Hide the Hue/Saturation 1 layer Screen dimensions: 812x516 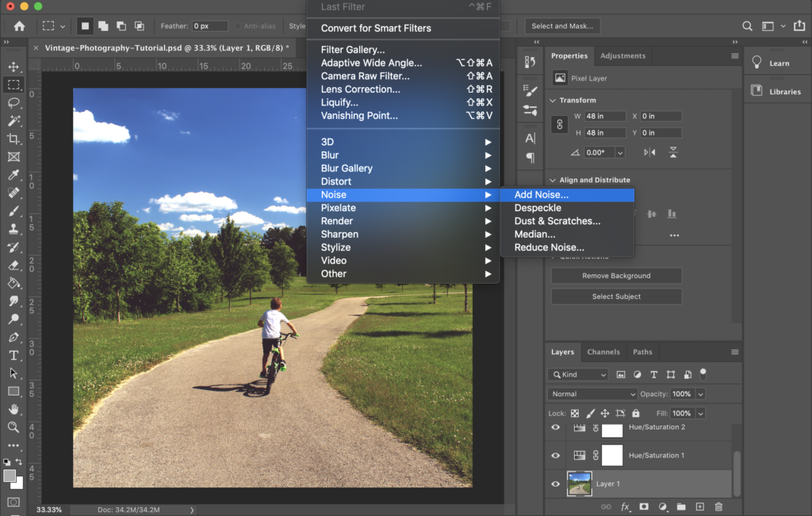pyautogui.click(x=556, y=456)
